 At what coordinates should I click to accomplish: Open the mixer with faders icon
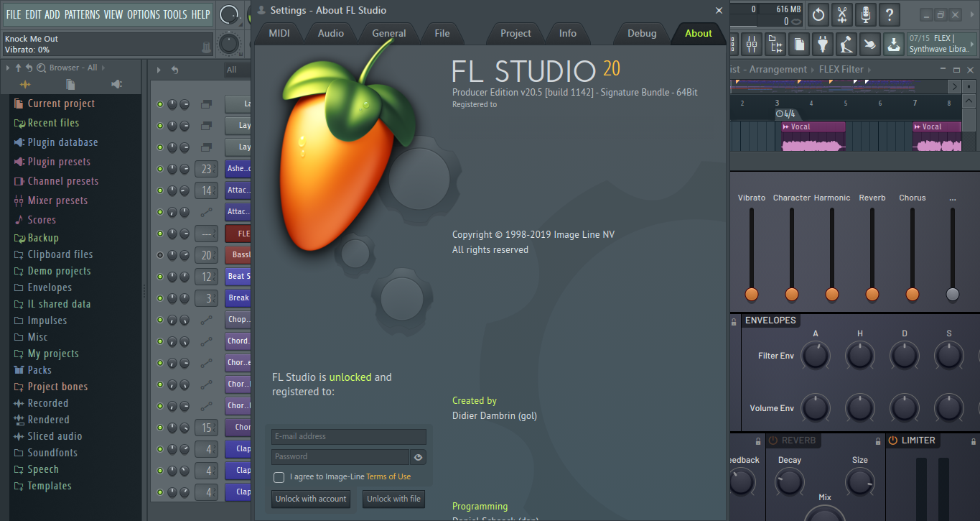[751, 45]
